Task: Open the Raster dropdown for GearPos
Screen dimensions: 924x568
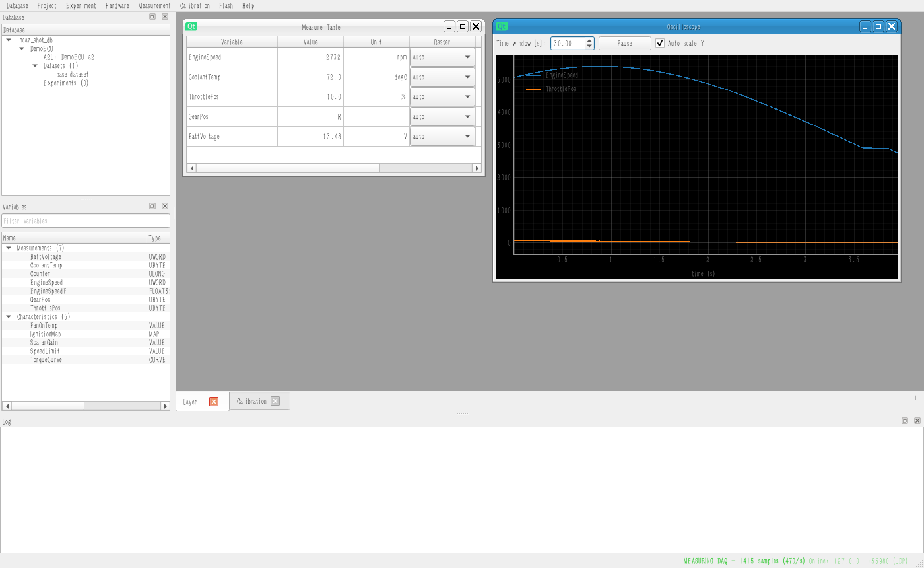Action: (x=442, y=117)
